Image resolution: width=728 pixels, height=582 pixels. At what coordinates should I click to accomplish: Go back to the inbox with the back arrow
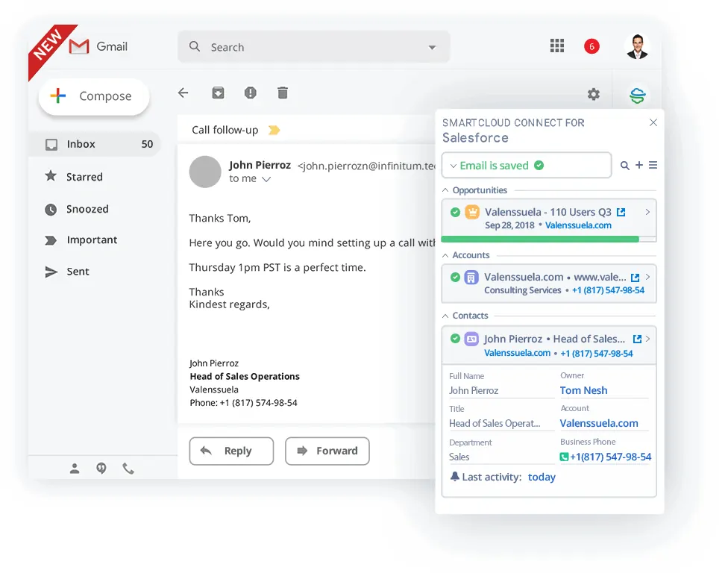click(183, 93)
